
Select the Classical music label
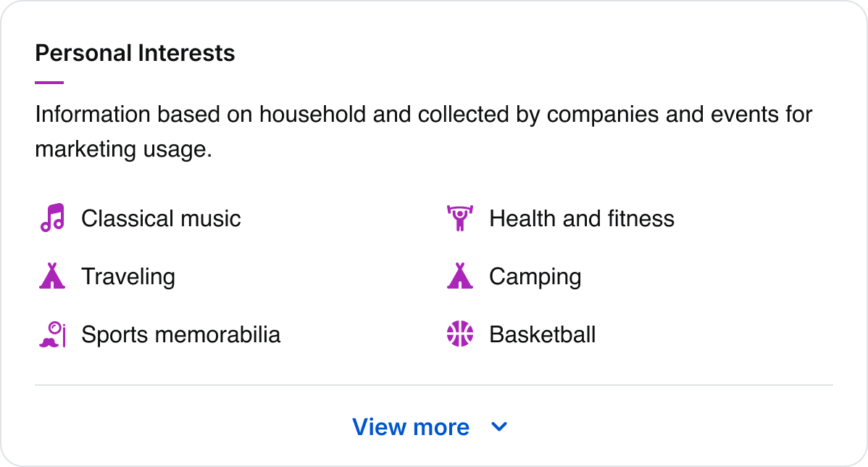click(x=161, y=218)
